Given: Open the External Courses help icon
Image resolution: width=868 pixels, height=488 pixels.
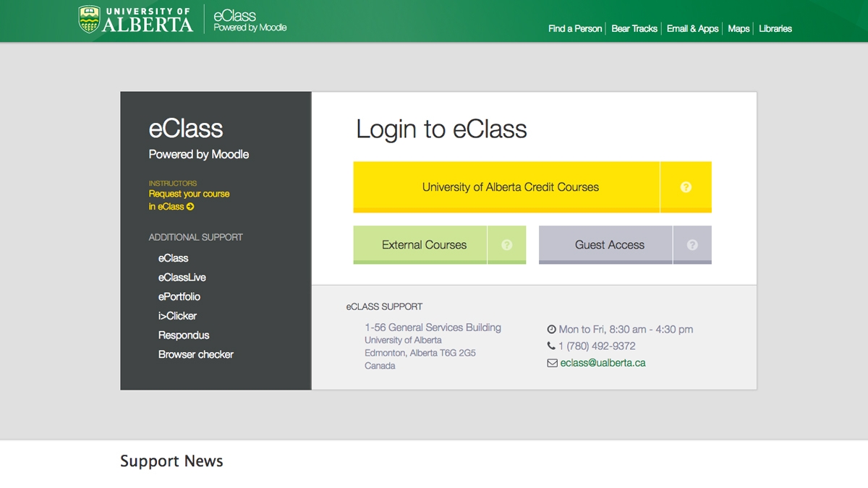Looking at the screenshot, I should (508, 244).
